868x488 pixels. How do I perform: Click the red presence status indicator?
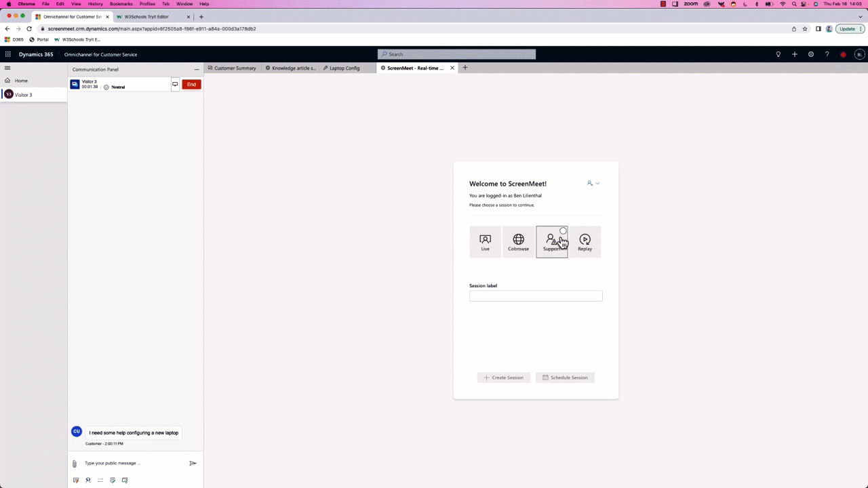(843, 54)
